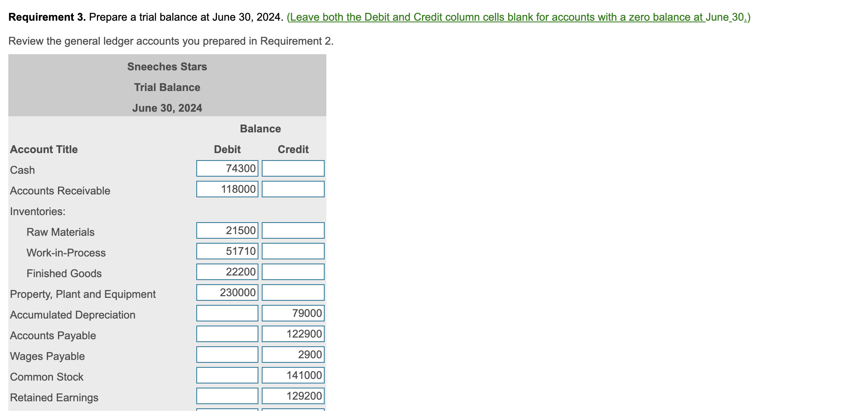Select the Accounts Payable credit field
868x417 pixels.
click(x=293, y=334)
